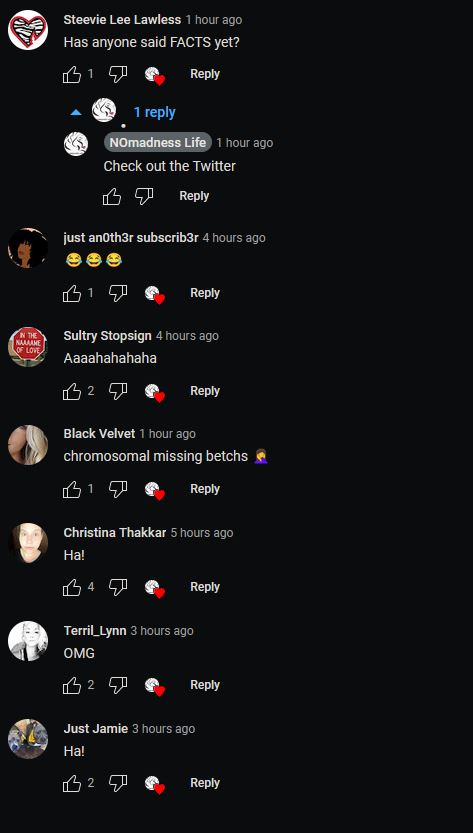
Task: Toggle creator heart on Black Velvet's comment
Action: 155,490
